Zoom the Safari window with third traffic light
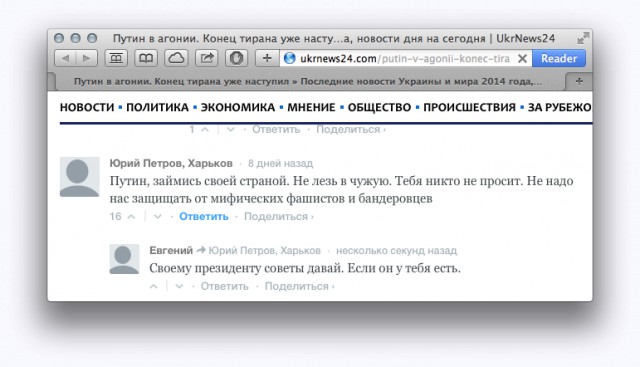 tap(92, 38)
